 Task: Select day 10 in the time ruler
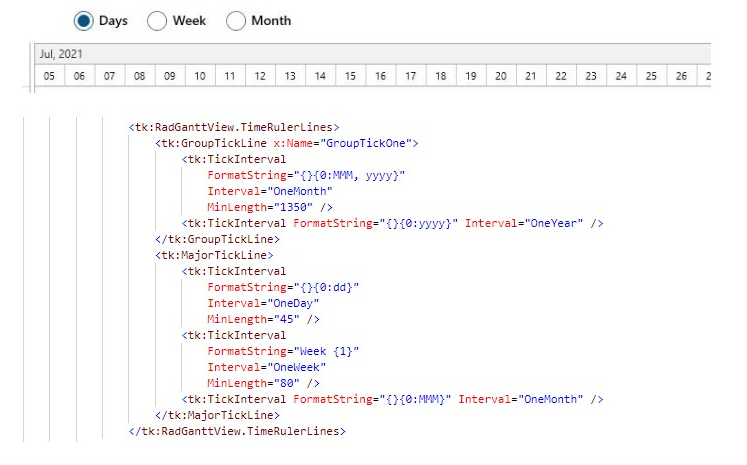click(200, 76)
